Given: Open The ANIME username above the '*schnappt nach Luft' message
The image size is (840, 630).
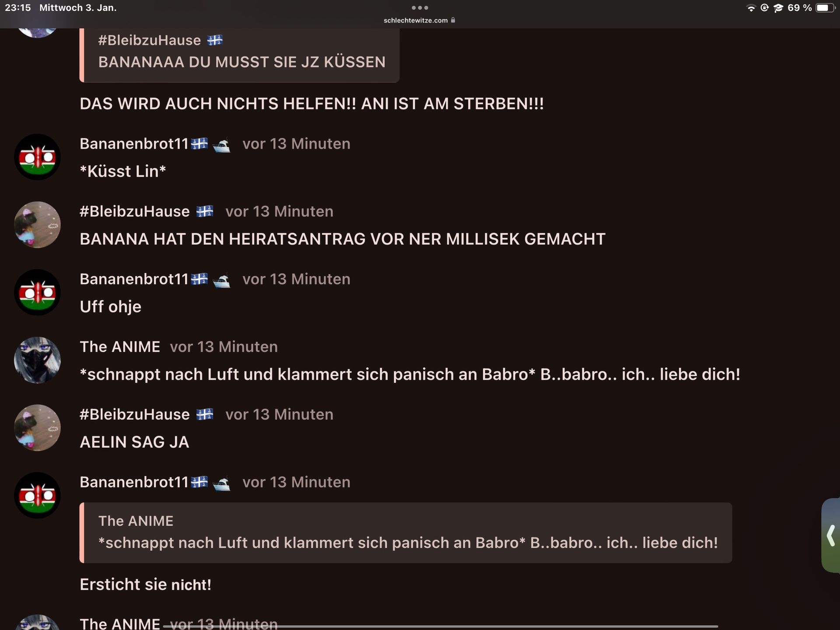Looking at the screenshot, I should click(120, 346).
